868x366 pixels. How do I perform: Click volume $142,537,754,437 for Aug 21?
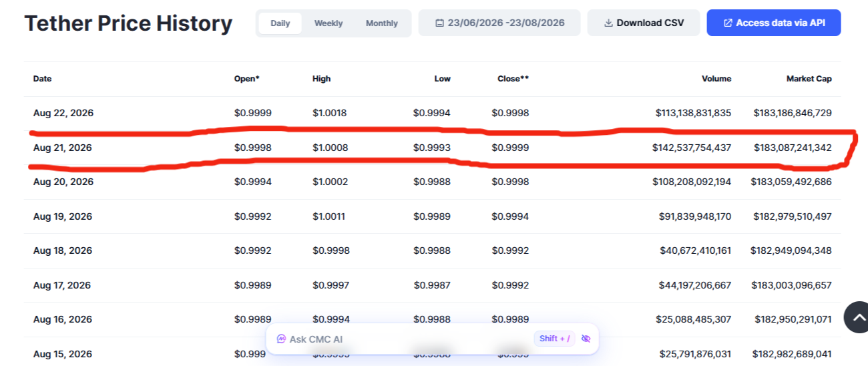coord(692,148)
